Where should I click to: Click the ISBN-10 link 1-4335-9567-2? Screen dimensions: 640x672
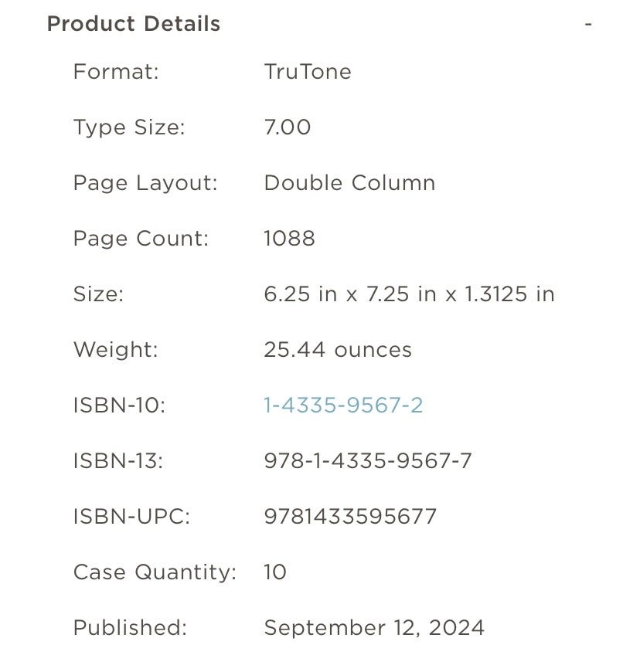(x=343, y=406)
